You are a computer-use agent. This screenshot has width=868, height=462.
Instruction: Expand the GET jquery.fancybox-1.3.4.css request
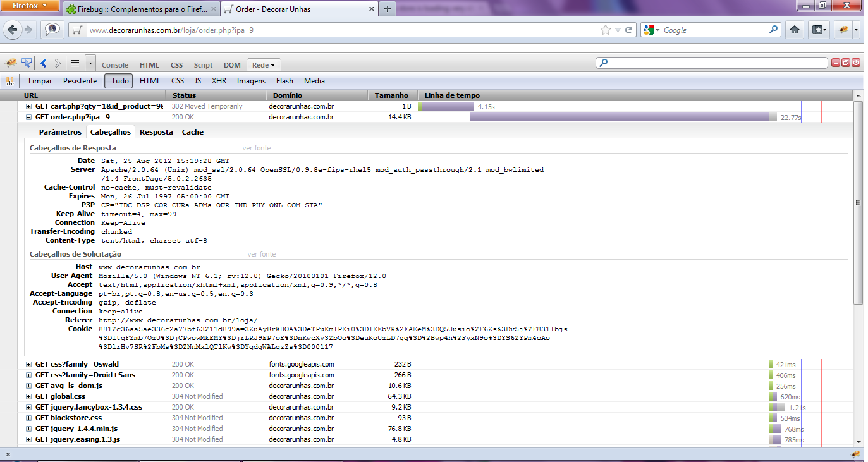point(28,407)
